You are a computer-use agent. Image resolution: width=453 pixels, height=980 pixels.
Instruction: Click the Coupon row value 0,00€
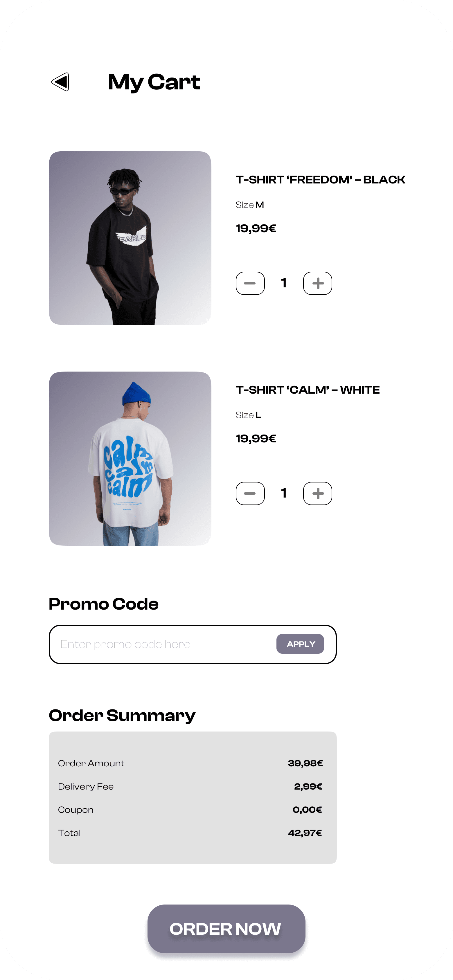tap(307, 810)
